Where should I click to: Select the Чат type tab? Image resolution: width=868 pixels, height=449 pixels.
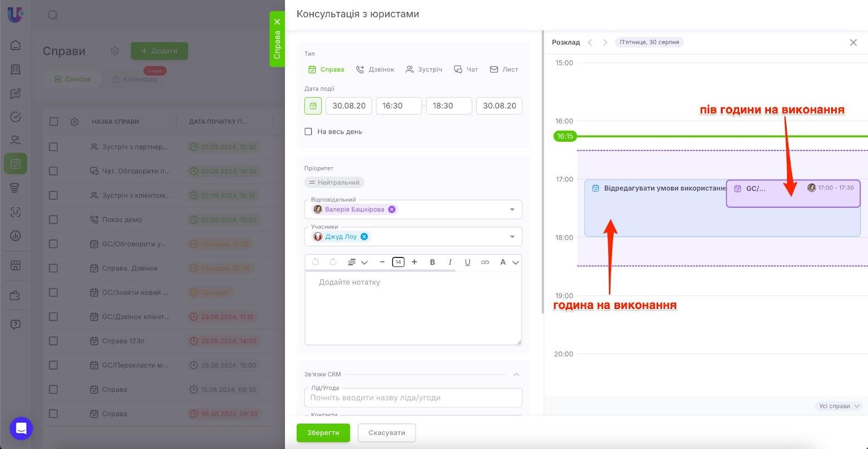tap(465, 69)
